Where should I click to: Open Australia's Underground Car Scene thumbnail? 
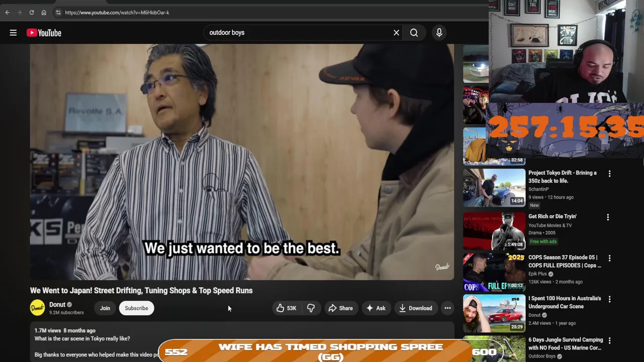coord(494,314)
